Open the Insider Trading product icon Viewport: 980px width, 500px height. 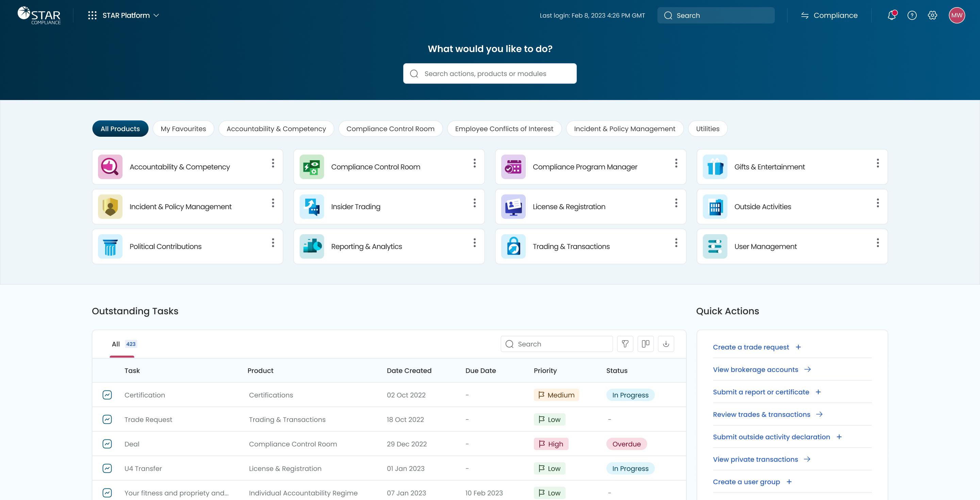click(x=312, y=206)
